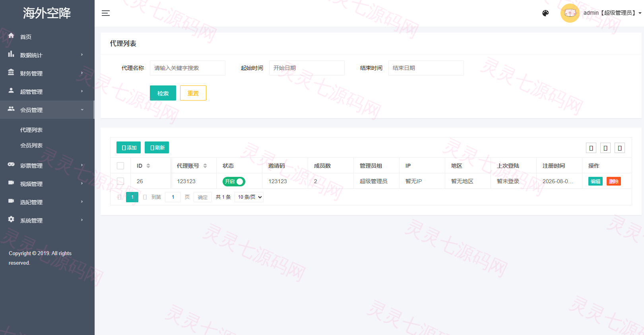Click the 选妃管理 camera icon

(11, 201)
